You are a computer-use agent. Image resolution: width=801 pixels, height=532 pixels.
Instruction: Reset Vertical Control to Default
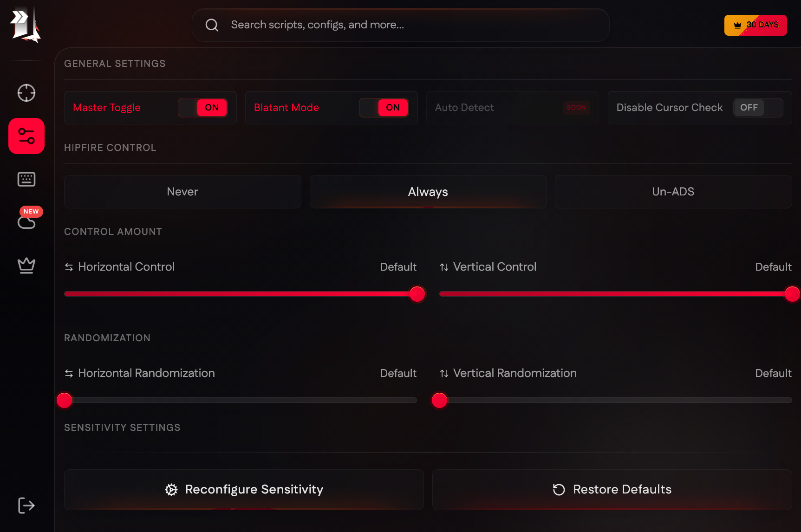click(x=773, y=267)
